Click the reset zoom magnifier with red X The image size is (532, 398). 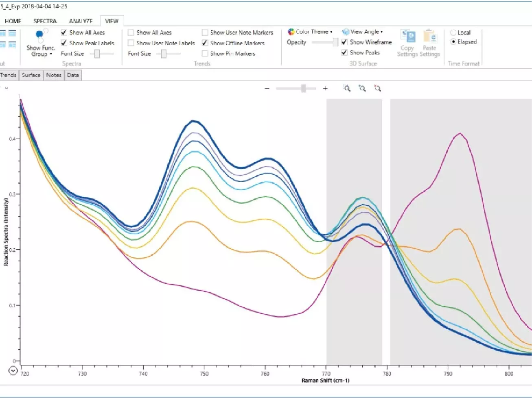(x=377, y=88)
